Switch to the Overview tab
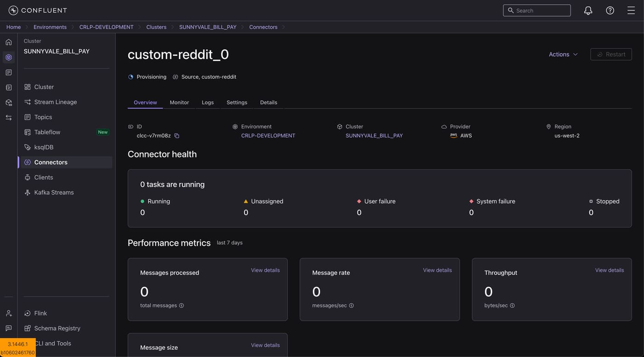The width and height of the screenshot is (644, 357). [x=145, y=103]
